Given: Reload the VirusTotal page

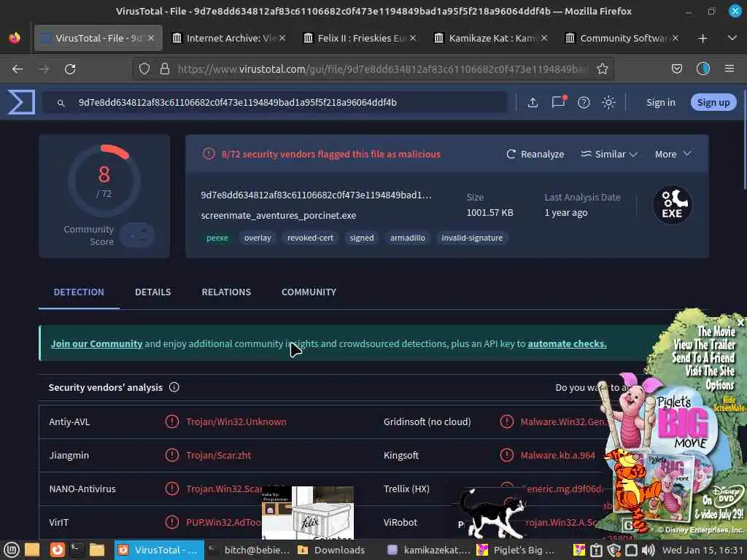Looking at the screenshot, I should point(70,69).
